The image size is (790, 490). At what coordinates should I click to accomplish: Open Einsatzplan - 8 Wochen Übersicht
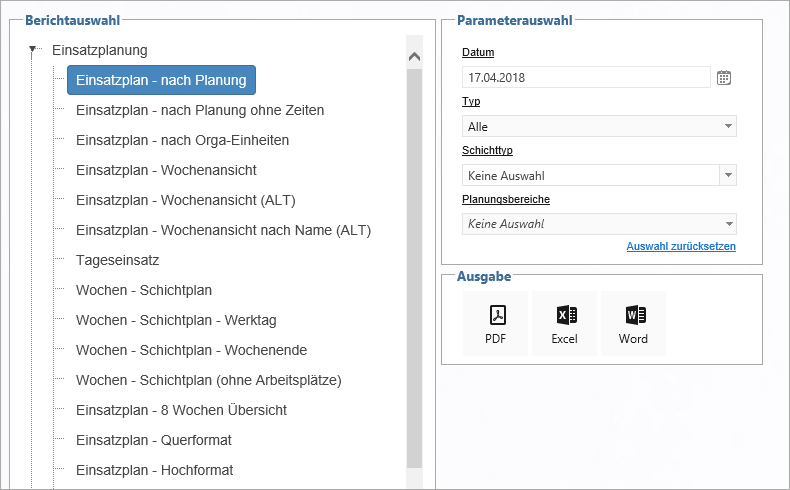point(181,410)
